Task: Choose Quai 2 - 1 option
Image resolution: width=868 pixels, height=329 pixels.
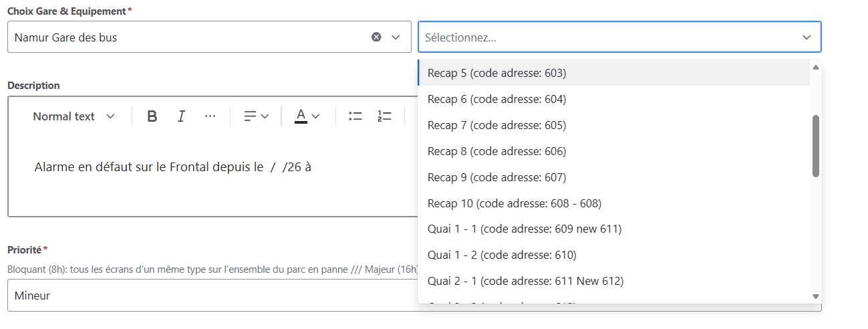Action: [x=614, y=281]
